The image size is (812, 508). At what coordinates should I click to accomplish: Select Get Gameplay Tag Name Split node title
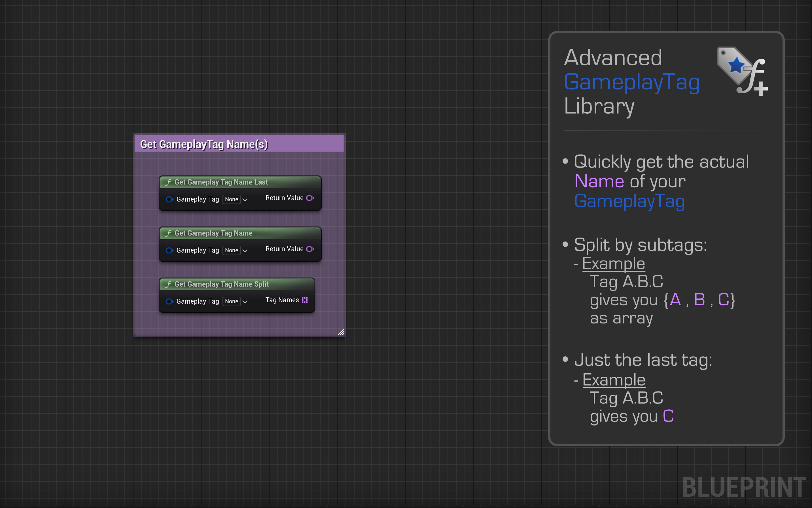pos(221,284)
